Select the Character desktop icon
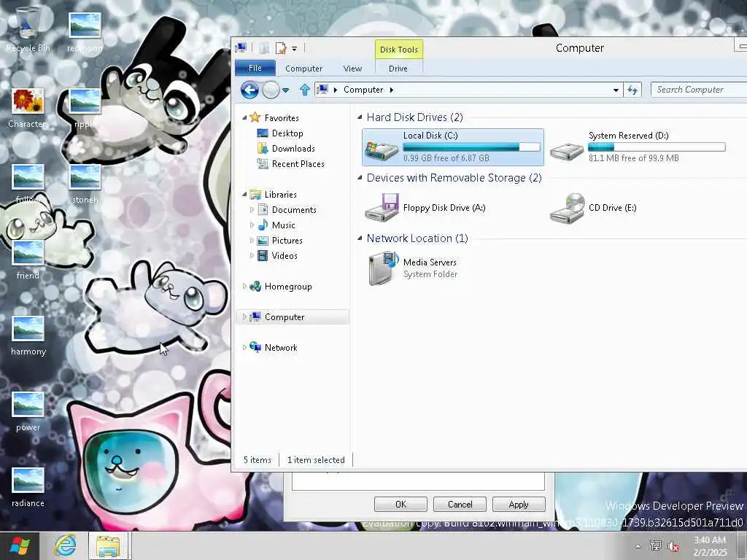 tap(28, 108)
